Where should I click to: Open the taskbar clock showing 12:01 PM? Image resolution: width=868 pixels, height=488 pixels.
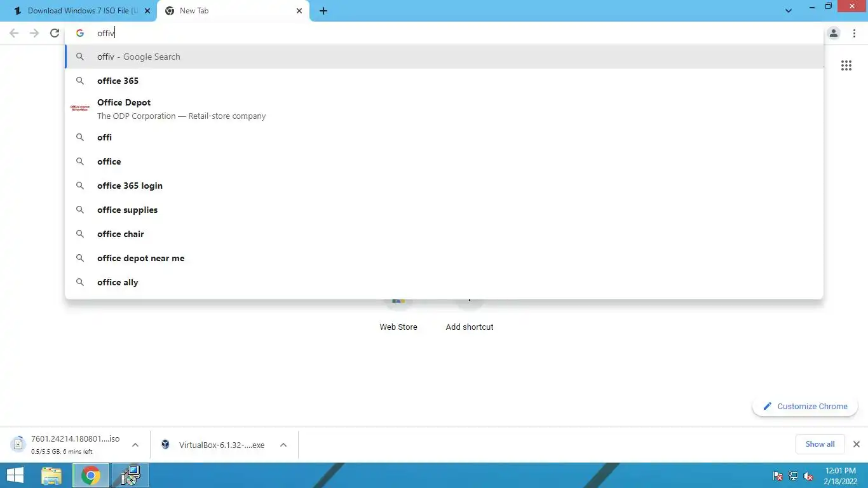tap(841, 476)
